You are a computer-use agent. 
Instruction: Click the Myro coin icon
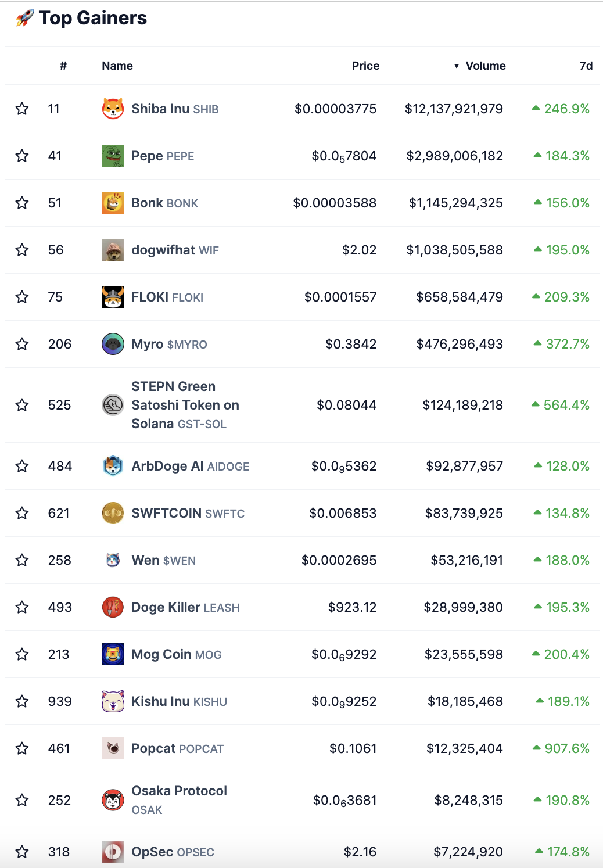click(113, 344)
